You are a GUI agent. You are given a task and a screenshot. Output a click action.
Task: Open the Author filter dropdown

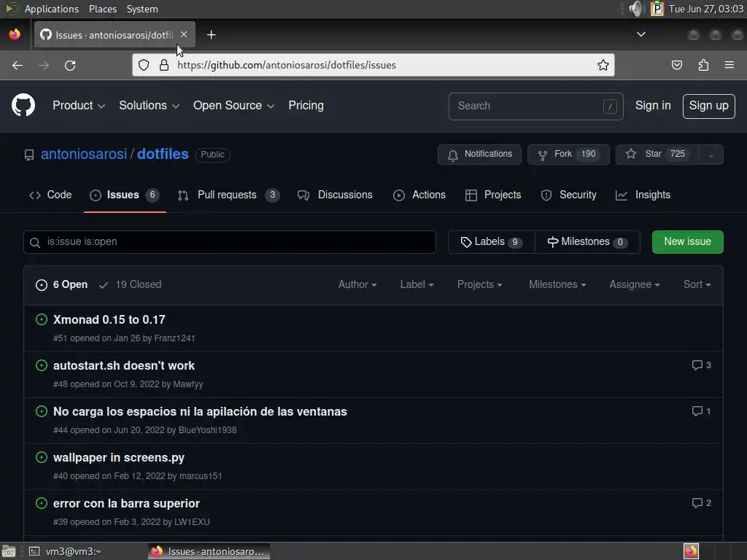click(x=357, y=285)
